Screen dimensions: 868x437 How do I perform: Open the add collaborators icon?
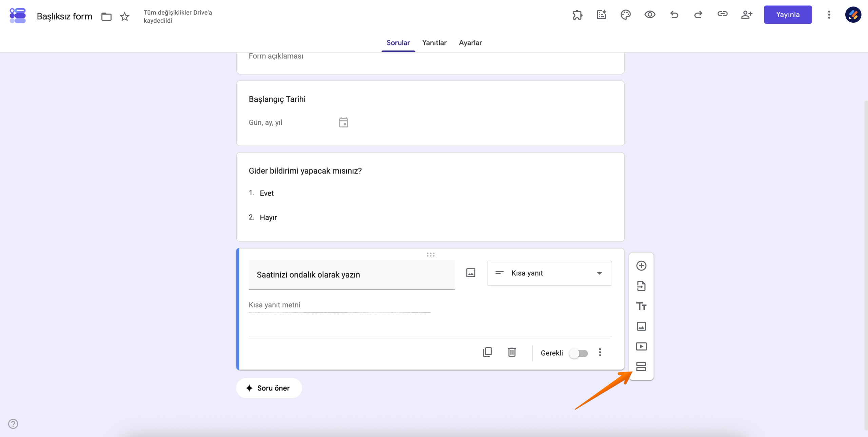coord(747,15)
